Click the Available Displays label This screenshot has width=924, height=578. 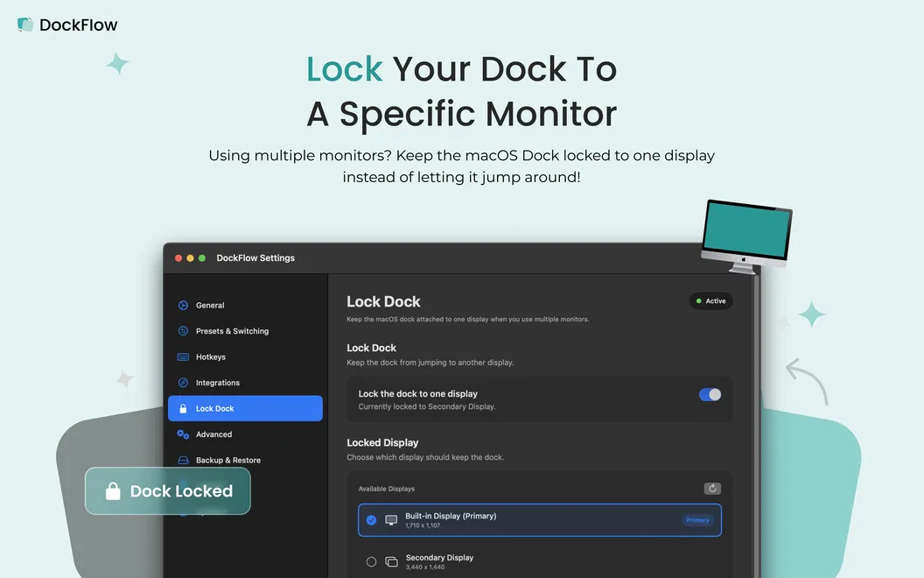[387, 489]
